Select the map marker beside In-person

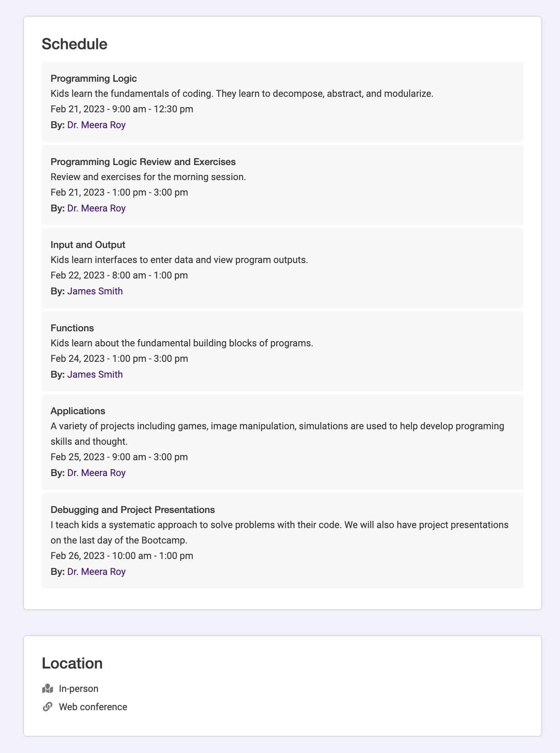48,688
